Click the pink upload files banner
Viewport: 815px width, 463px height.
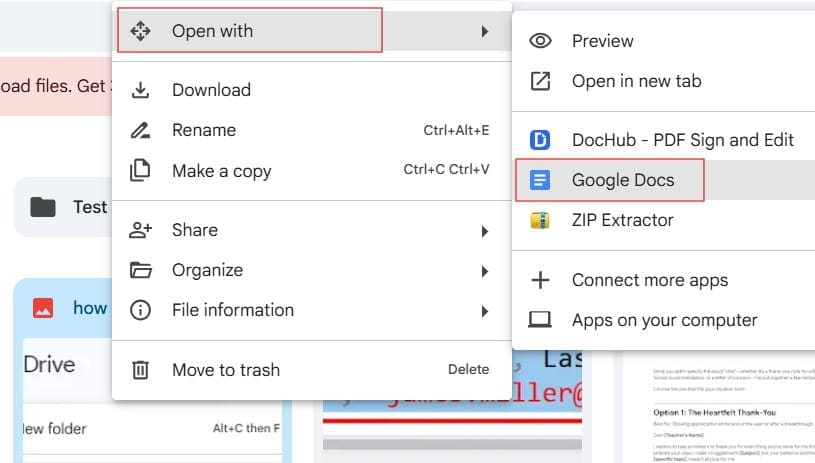[x=56, y=86]
